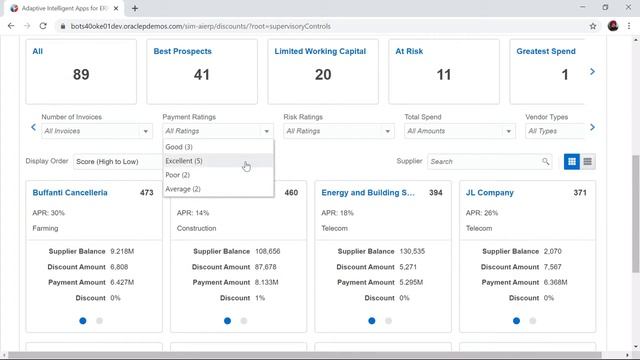Screen dimensions: 640x360
Task: Open Number of Invoices dropdown
Action: click(x=97, y=131)
